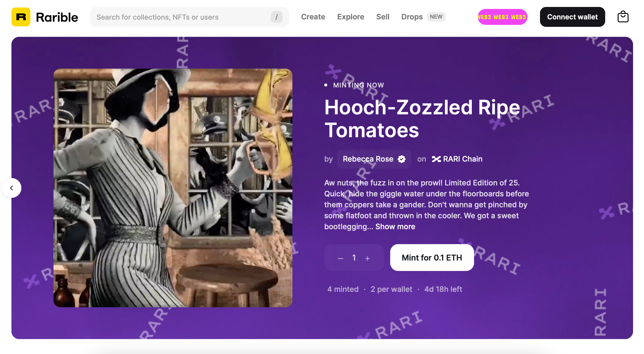
Task: Open the Create menu item
Action: pos(313,17)
